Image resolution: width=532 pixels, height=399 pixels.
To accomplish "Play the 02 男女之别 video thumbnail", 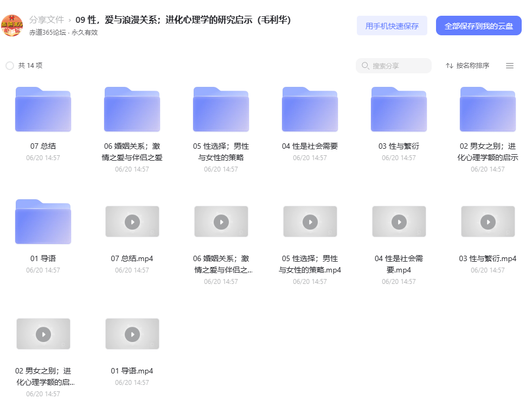I will tap(43, 334).
